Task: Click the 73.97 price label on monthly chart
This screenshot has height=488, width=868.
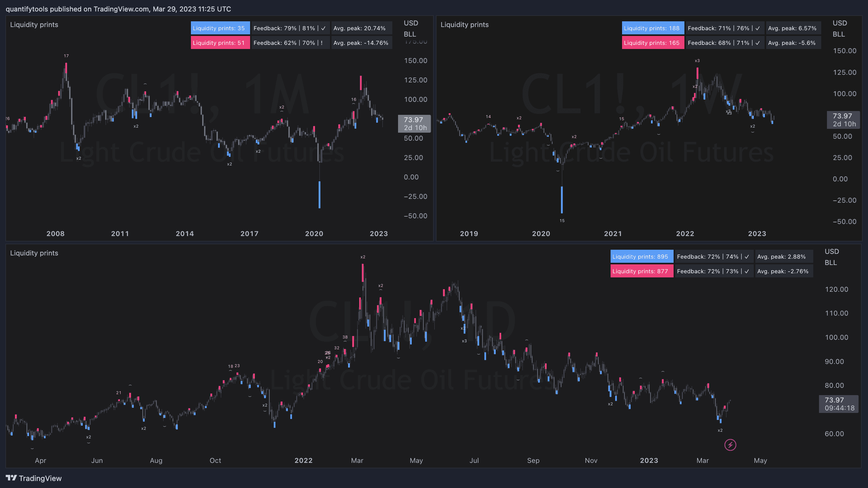Action: pos(414,124)
